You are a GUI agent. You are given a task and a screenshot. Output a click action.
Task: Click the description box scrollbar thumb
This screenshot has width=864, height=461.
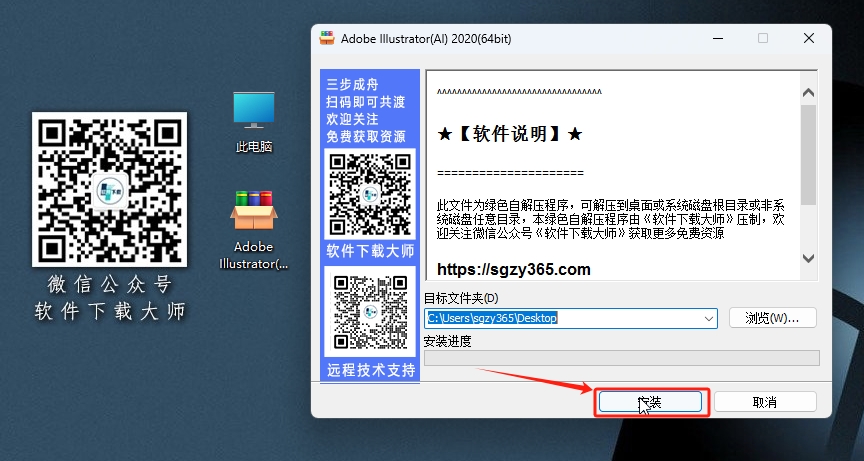[x=808, y=154]
